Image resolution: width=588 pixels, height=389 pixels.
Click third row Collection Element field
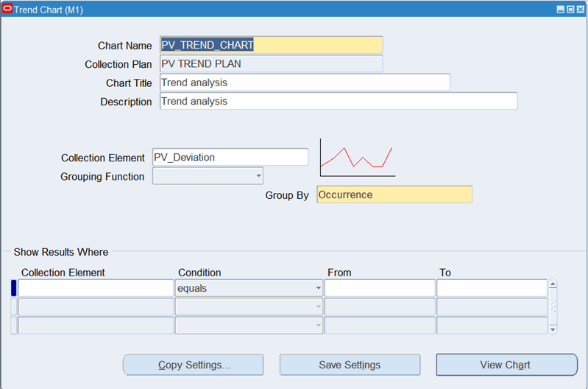96,325
